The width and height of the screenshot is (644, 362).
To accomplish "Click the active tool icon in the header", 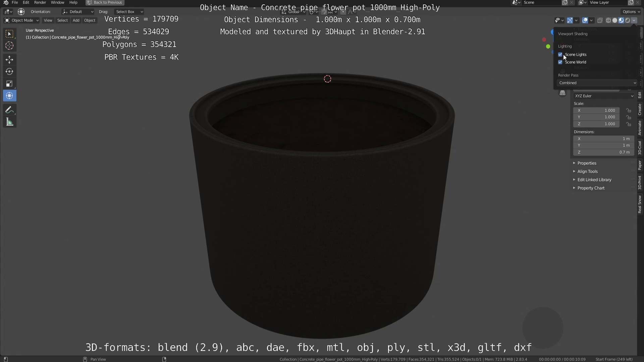I will tap(21, 12).
